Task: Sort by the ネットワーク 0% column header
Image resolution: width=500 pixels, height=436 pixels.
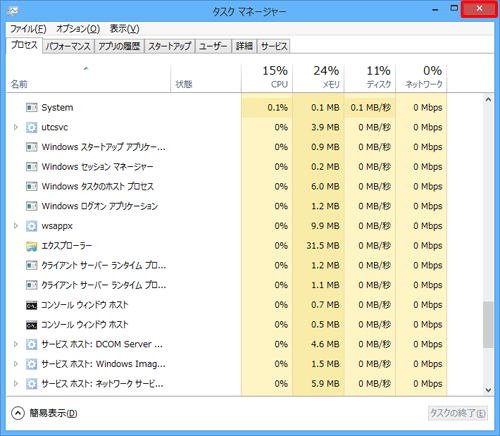Action: pos(421,78)
